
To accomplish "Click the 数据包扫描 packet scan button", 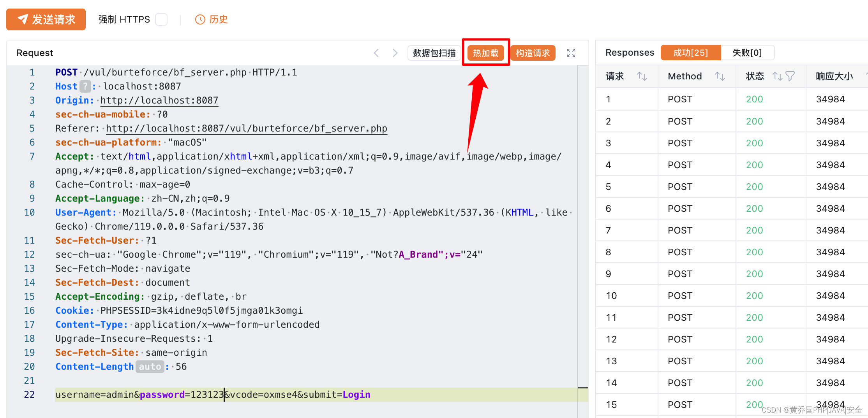I will coord(434,53).
